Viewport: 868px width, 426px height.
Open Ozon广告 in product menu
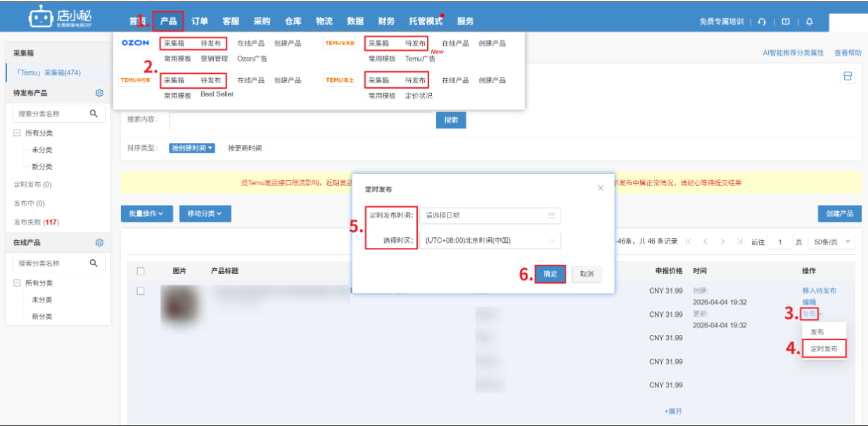click(252, 58)
